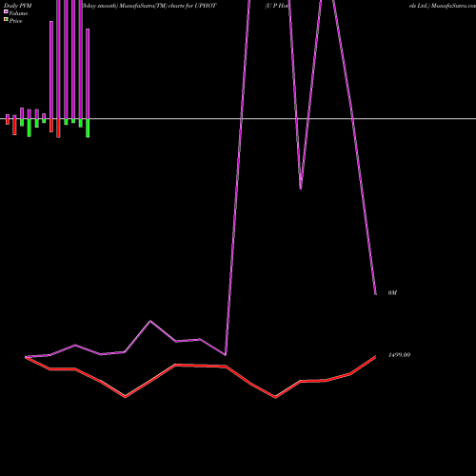Click the chart title containing 'UPHOT'
Screen dimensions: 476x476
tap(149, 6)
